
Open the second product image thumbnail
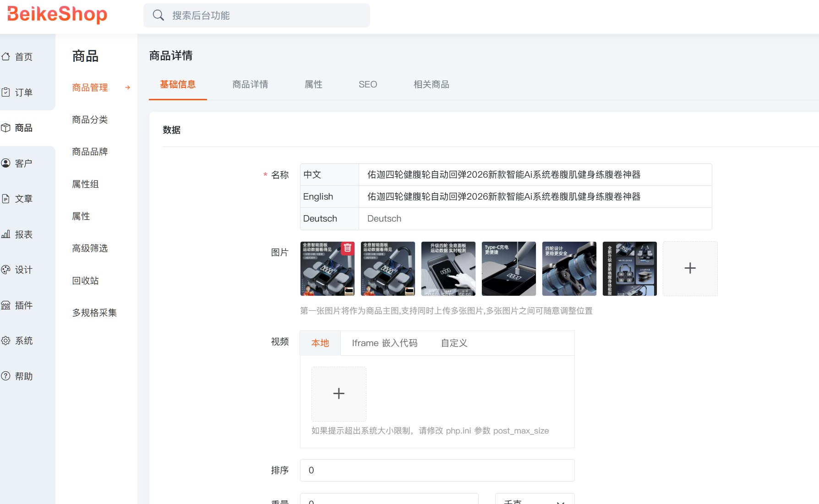pyautogui.click(x=388, y=269)
